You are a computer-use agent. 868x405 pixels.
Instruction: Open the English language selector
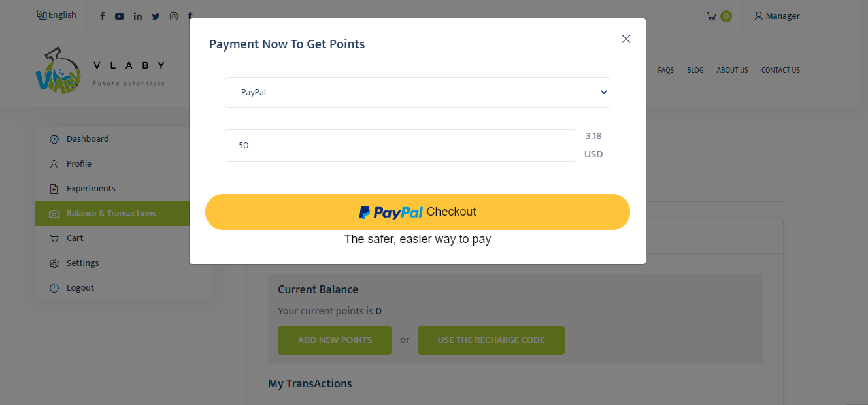pyautogui.click(x=57, y=14)
